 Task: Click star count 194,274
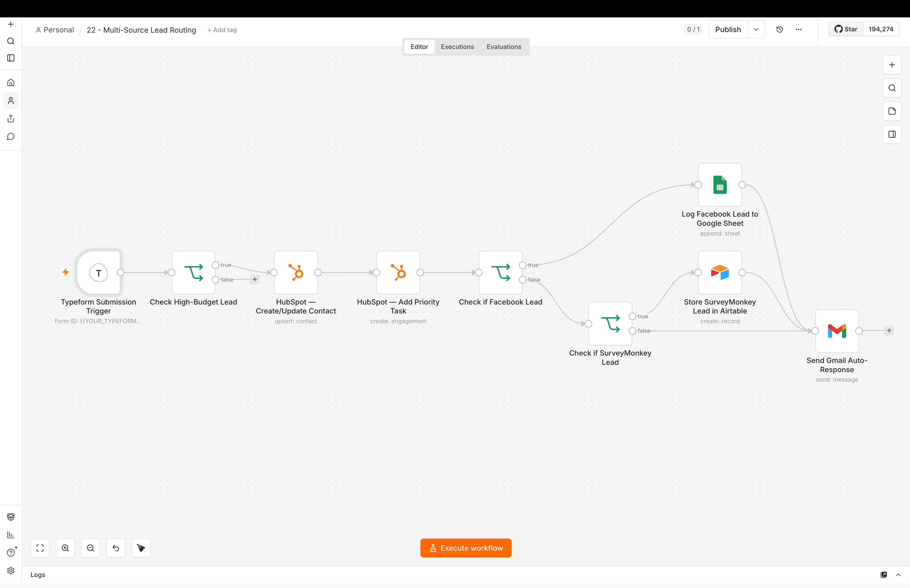tap(881, 29)
